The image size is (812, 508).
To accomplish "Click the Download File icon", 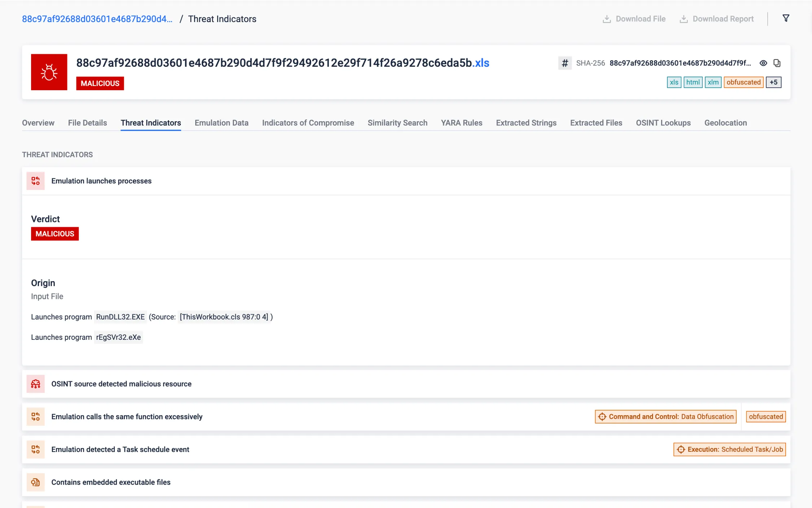I will pyautogui.click(x=607, y=19).
